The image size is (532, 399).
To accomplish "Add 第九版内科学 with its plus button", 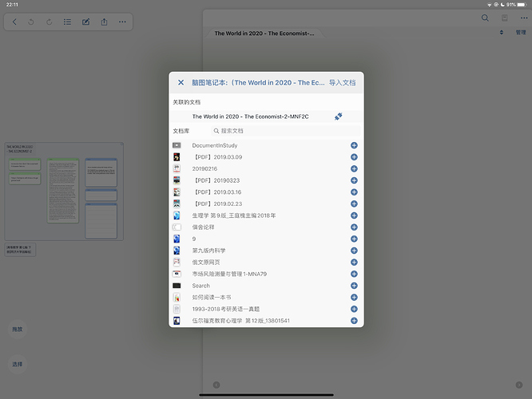I will 354,251.
